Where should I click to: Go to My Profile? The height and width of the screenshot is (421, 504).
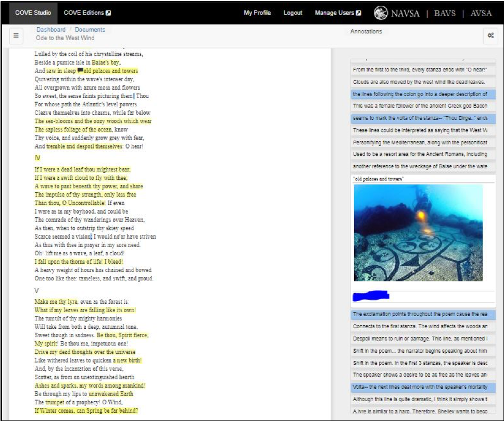[257, 13]
